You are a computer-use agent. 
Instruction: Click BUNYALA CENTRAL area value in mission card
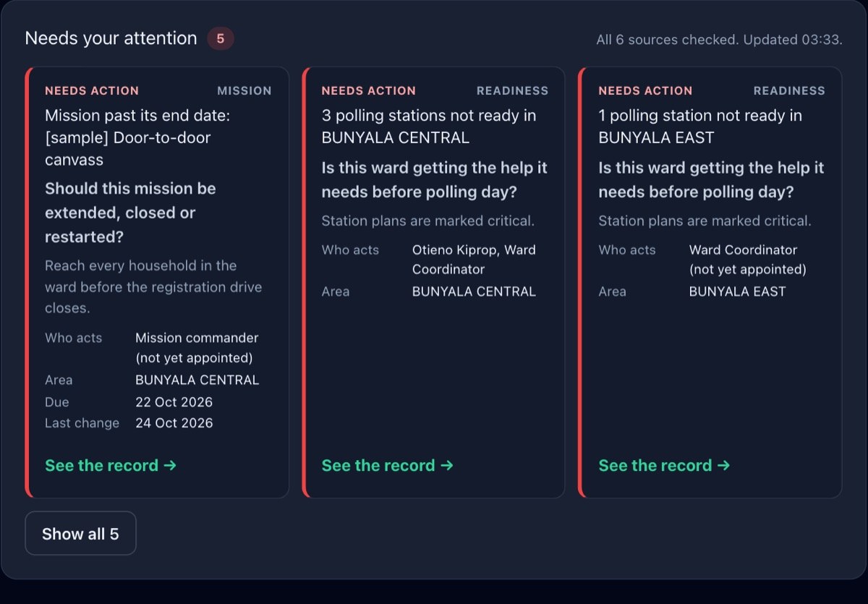(197, 380)
